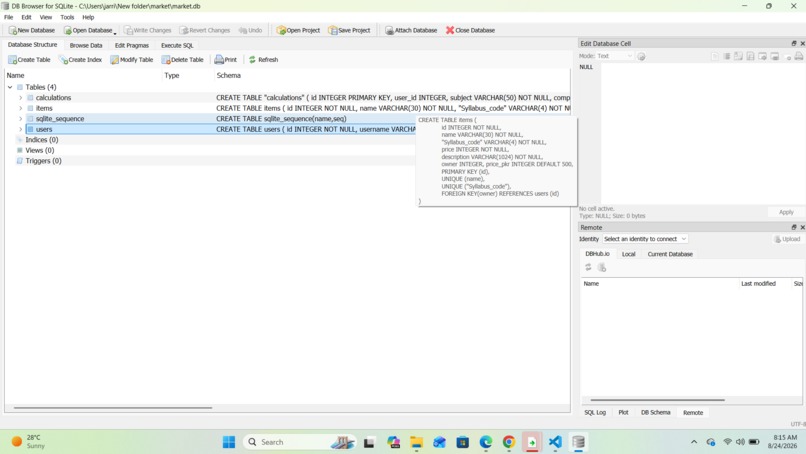Screen dimensions: 806x454
Task: Open the dropdown arrow next to Open Database
Action: [115, 32]
